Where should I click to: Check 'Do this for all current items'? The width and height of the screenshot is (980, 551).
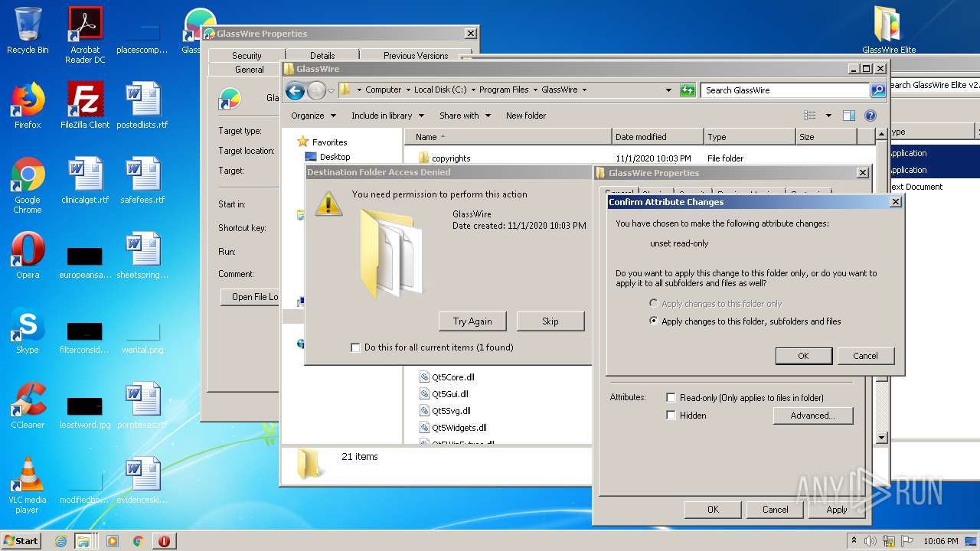coord(355,347)
